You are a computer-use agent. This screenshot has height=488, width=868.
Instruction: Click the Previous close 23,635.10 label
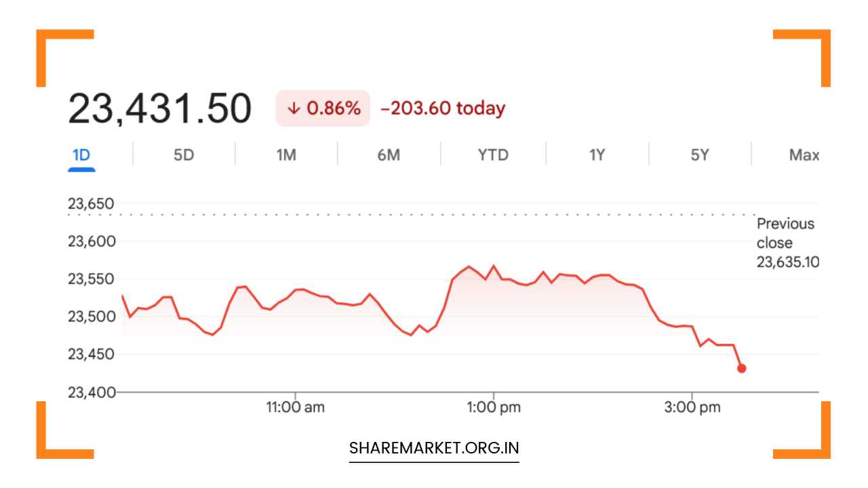(787, 243)
